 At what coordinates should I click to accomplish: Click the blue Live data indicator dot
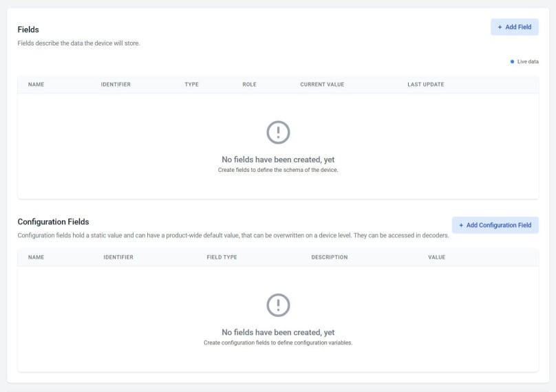point(513,62)
